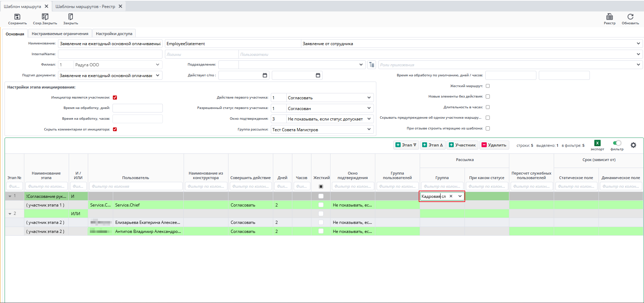Open calendar for Действует с date

point(265,75)
